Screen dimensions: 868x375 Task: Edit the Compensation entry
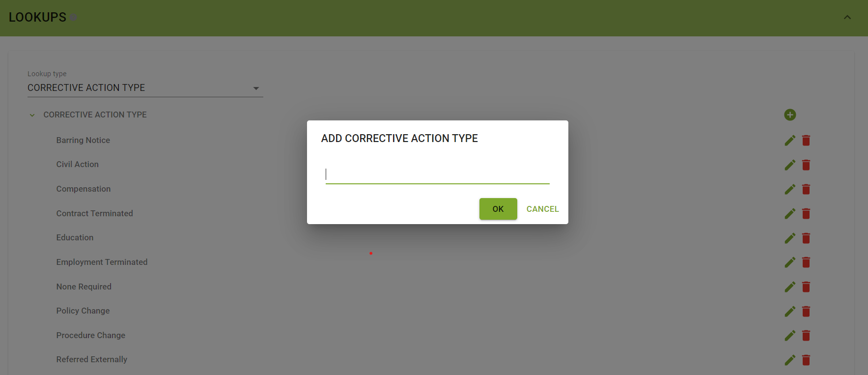pyautogui.click(x=790, y=189)
